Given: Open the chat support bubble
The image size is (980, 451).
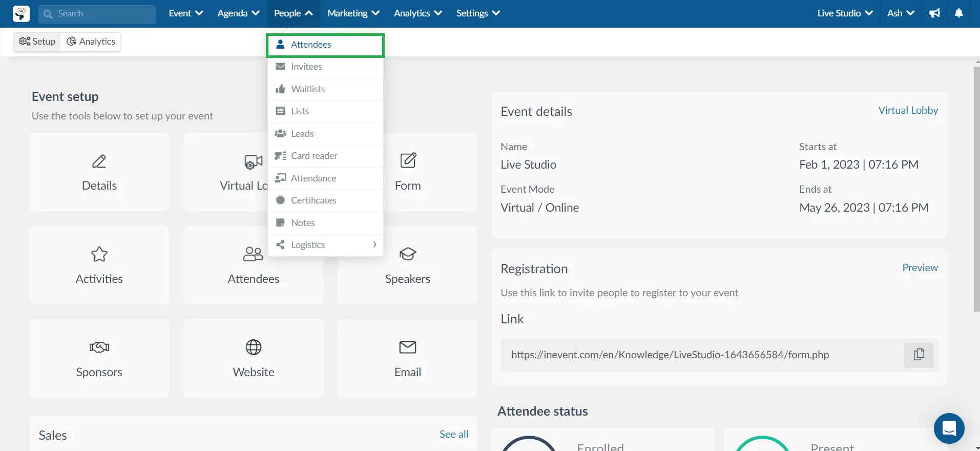Looking at the screenshot, I should (x=949, y=428).
